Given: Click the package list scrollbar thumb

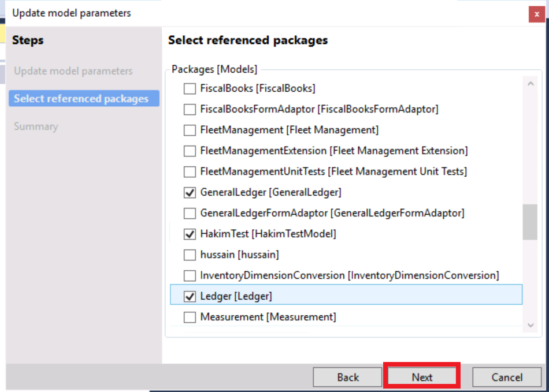Looking at the screenshot, I should [530, 222].
